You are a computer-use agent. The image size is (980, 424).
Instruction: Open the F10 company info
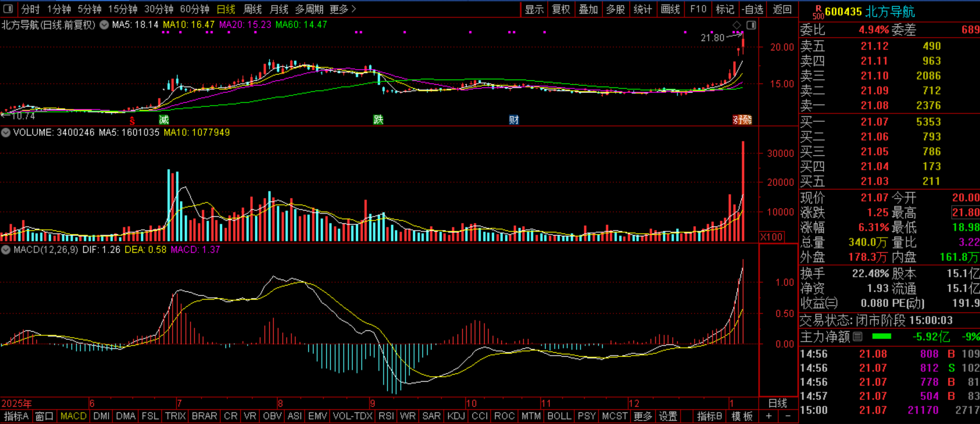point(698,9)
